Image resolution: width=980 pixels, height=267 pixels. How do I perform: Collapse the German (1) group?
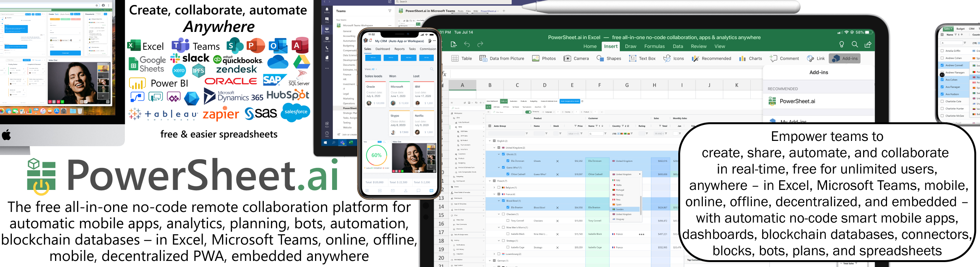pos(490,261)
